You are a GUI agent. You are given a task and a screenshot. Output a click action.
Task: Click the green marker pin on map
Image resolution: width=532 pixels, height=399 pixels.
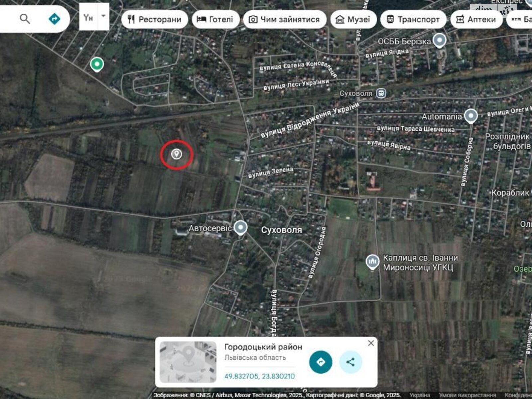tap(97, 64)
